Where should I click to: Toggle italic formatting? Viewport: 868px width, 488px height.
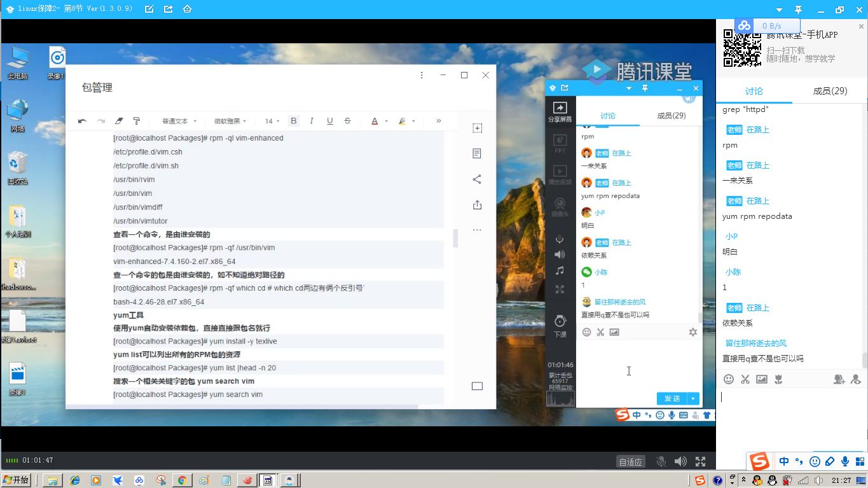pos(312,121)
